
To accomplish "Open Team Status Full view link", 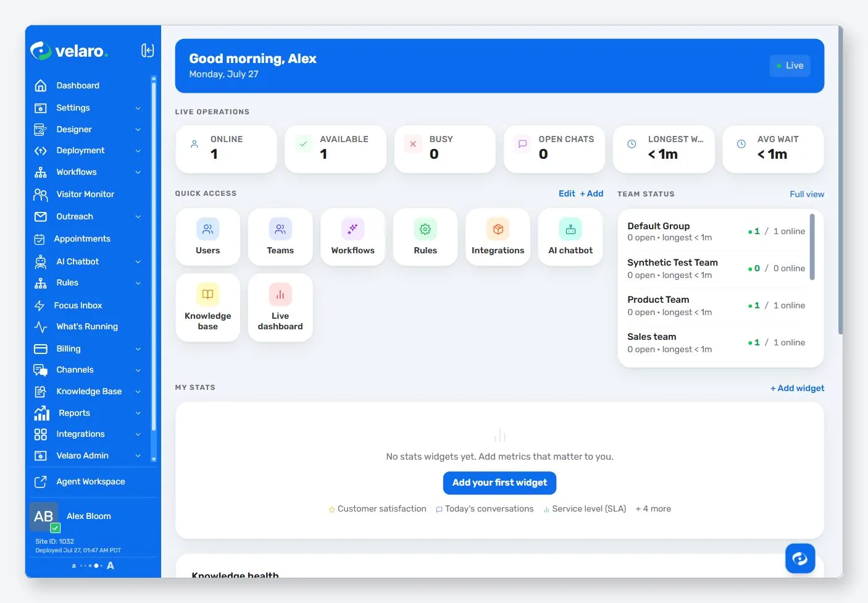I will (x=807, y=195).
